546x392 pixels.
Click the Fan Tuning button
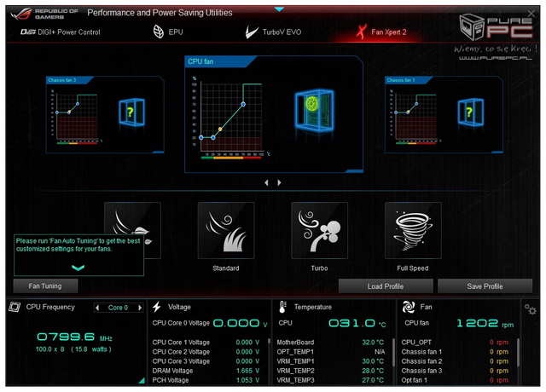pyautogui.click(x=45, y=286)
